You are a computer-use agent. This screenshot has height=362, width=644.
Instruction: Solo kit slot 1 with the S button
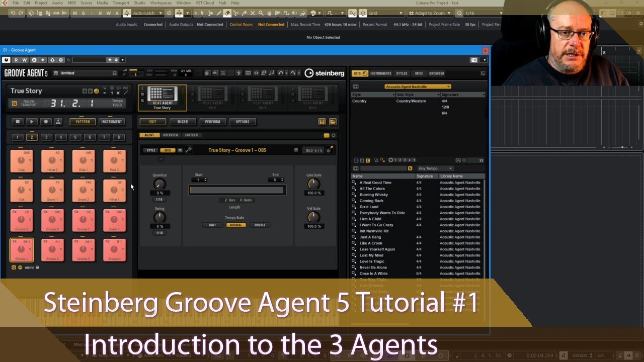(x=142, y=100)
